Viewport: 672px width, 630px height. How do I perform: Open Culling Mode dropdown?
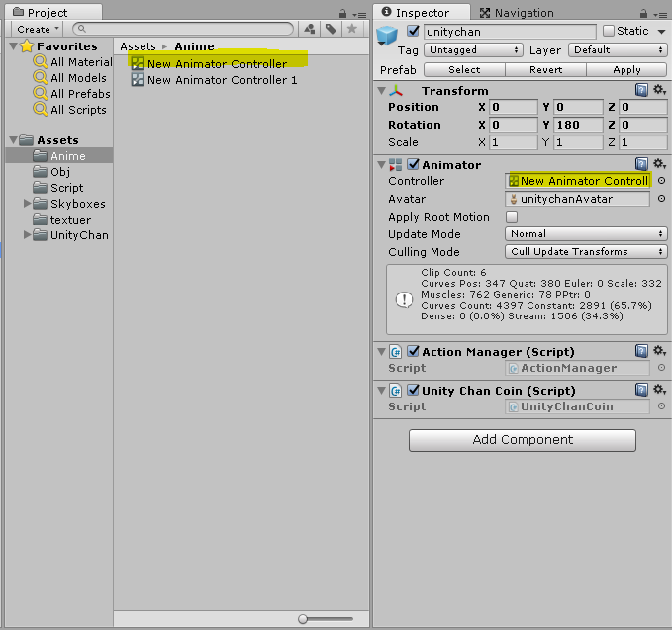tap(586, 251)
